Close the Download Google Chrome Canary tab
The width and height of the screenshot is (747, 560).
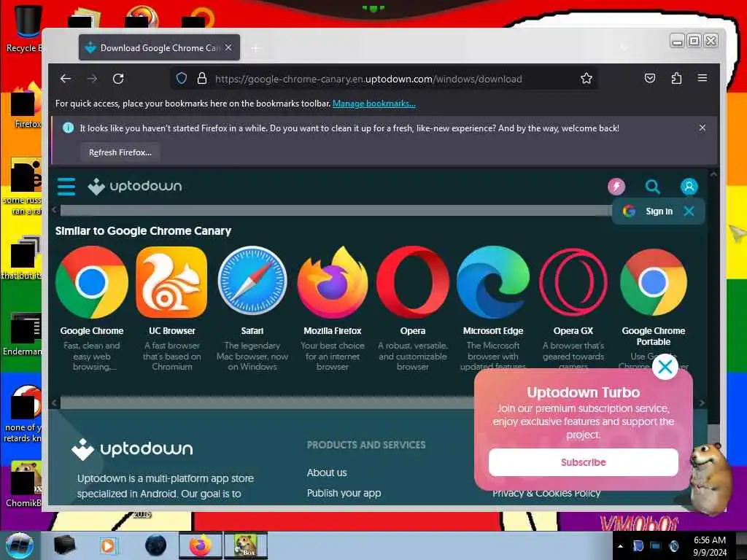[x=228, y=47]
